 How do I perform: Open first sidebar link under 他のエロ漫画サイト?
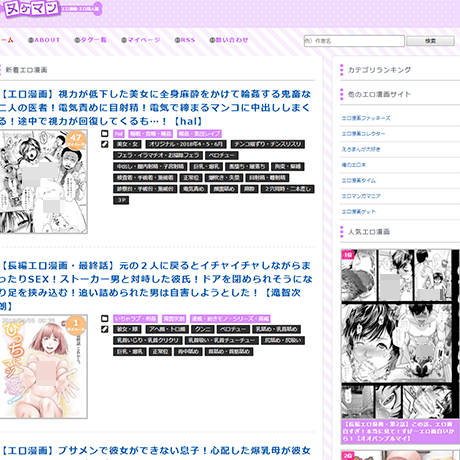tap(366, 118)
